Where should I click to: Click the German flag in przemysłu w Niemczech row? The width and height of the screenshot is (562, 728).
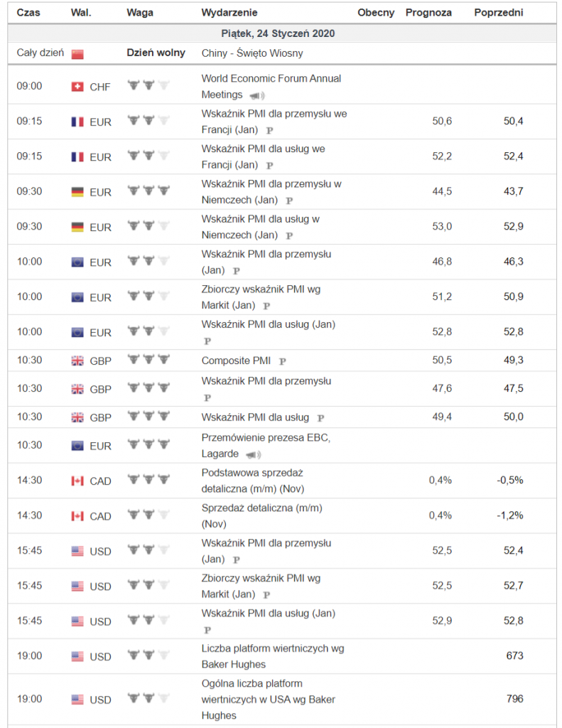77,192
